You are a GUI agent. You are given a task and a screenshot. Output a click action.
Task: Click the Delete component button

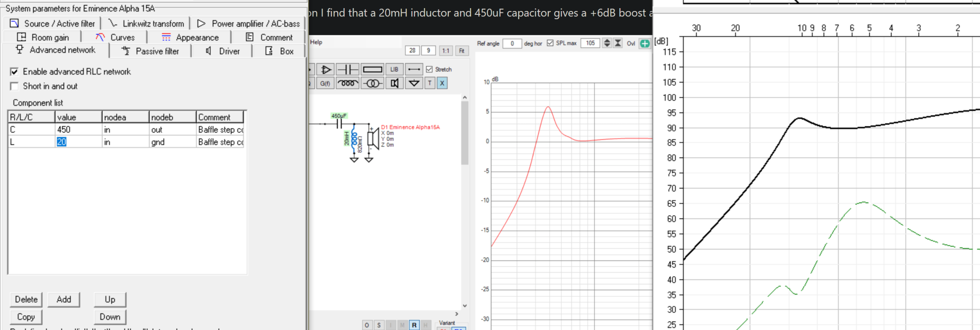tap(26, 299)
